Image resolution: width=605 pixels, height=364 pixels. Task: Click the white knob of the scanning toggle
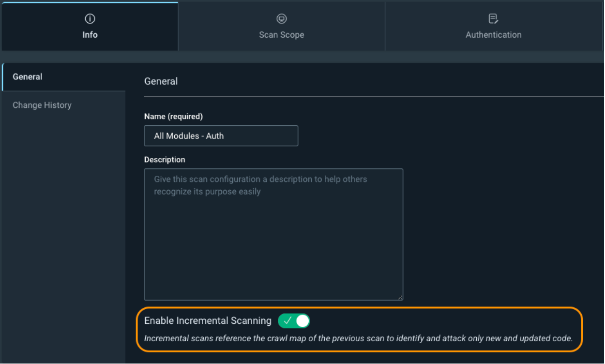click(x=302, y=321)
